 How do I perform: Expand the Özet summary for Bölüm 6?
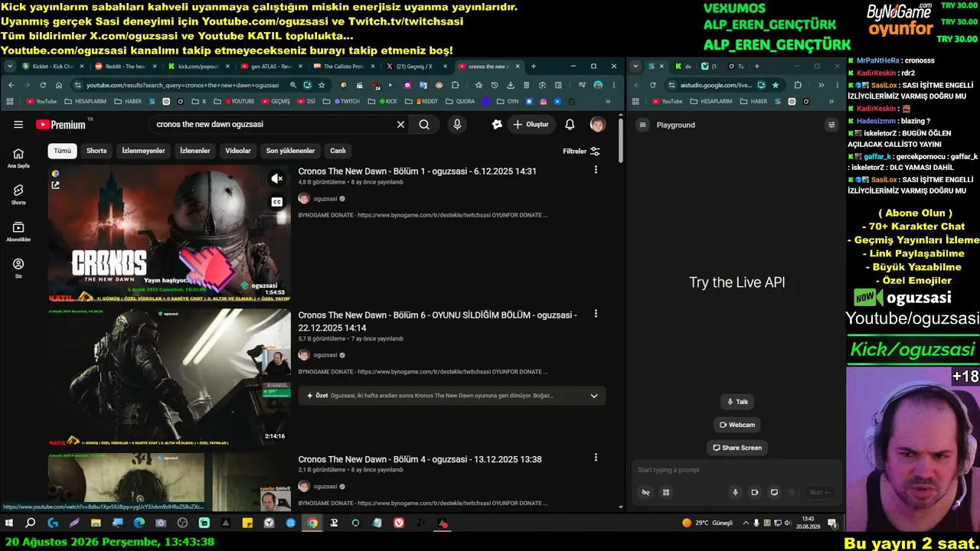tap(594, 396)
